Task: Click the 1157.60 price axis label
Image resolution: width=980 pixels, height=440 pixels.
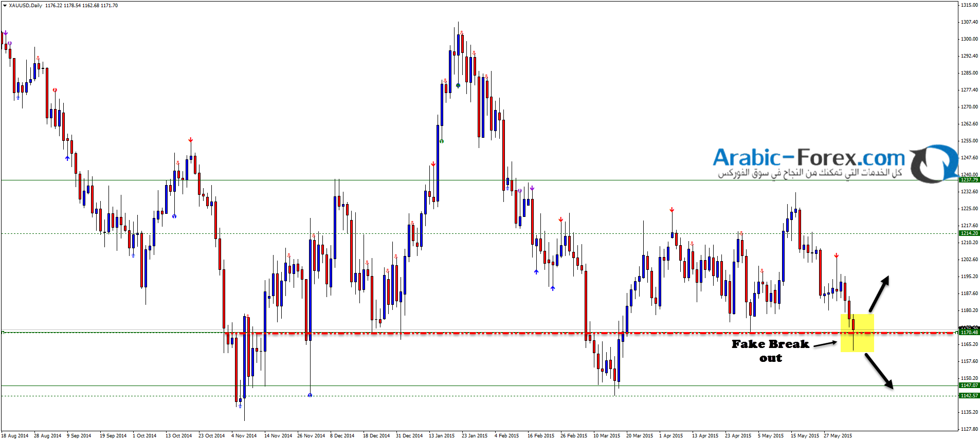Action: click(969, 361)
